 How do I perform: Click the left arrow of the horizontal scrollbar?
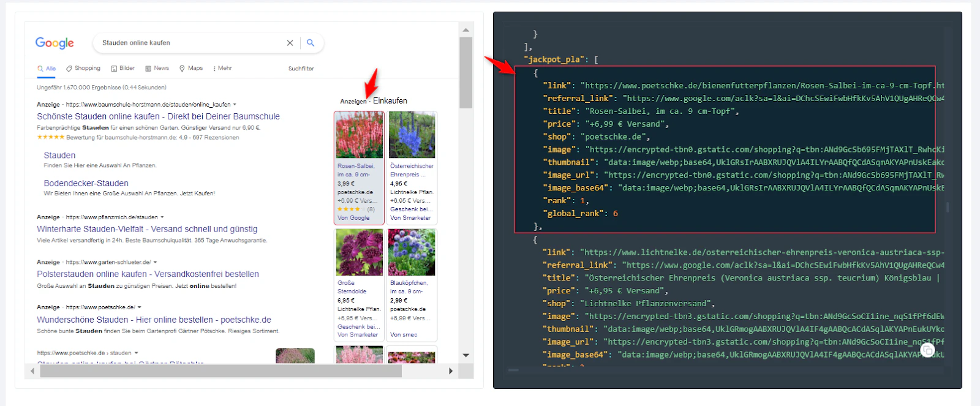pyautogui.click(x=32, y=371)
